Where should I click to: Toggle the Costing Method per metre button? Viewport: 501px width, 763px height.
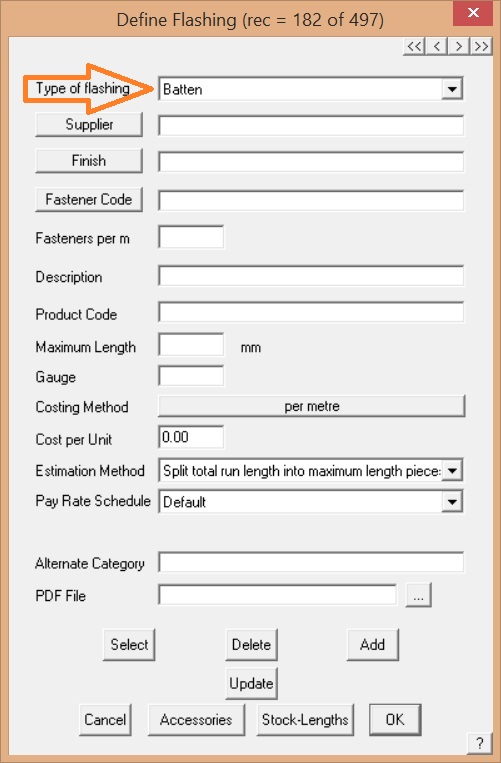coord(312,406)
